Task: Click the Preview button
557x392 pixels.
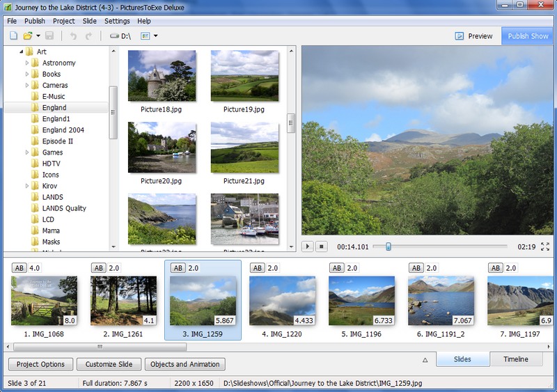Action: (x=474, y=36)
